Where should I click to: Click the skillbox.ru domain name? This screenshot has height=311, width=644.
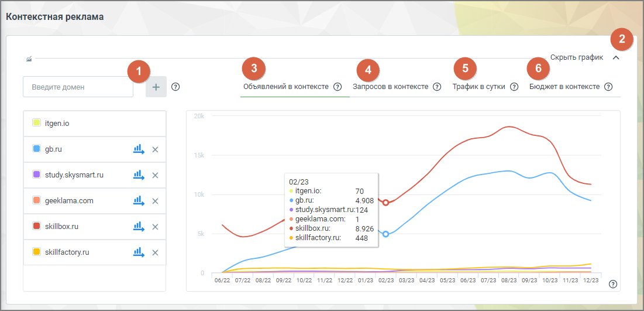61,226
